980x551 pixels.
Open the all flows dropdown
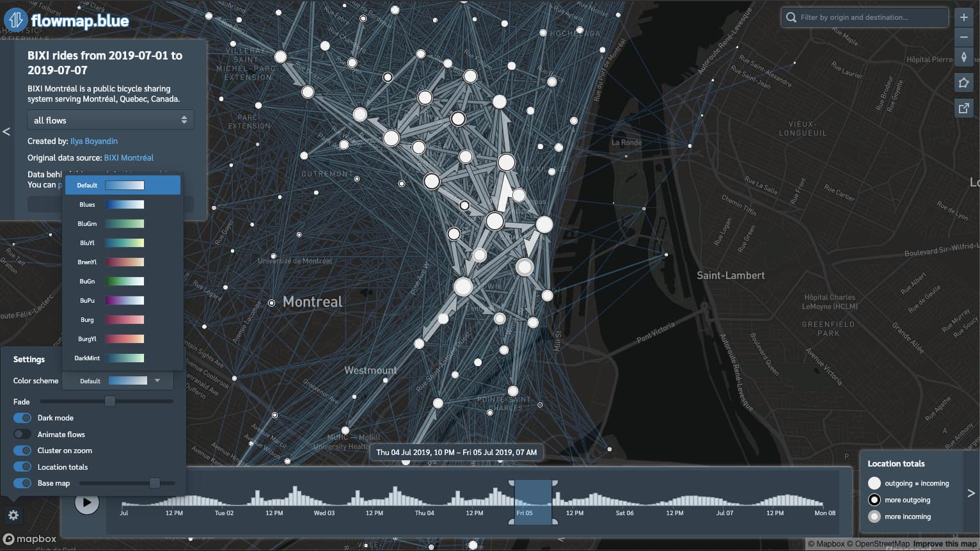(x=110, y=120)
